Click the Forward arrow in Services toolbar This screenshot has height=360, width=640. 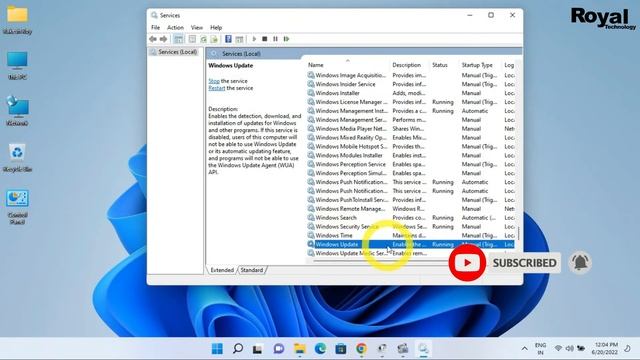point(163,39)
